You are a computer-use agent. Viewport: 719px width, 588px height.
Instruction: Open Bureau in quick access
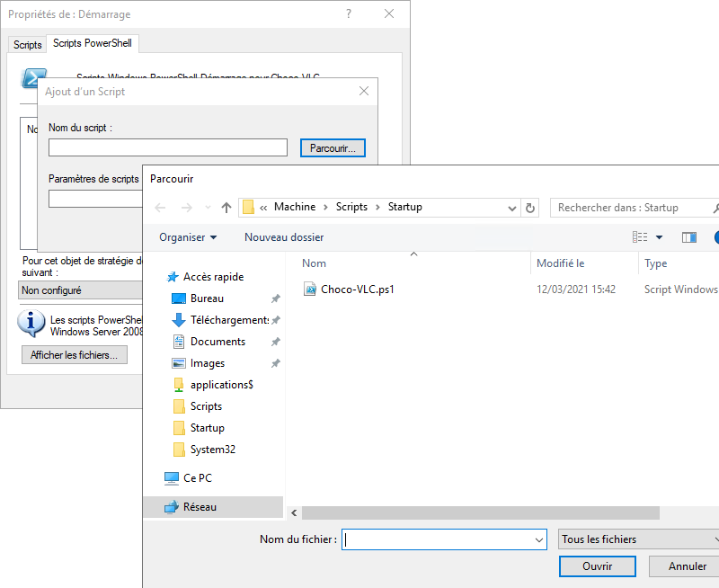(207, 298)
